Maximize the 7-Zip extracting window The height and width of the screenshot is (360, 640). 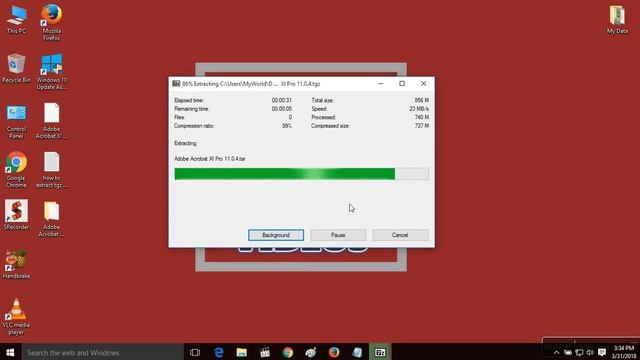[x=402, y=84]
